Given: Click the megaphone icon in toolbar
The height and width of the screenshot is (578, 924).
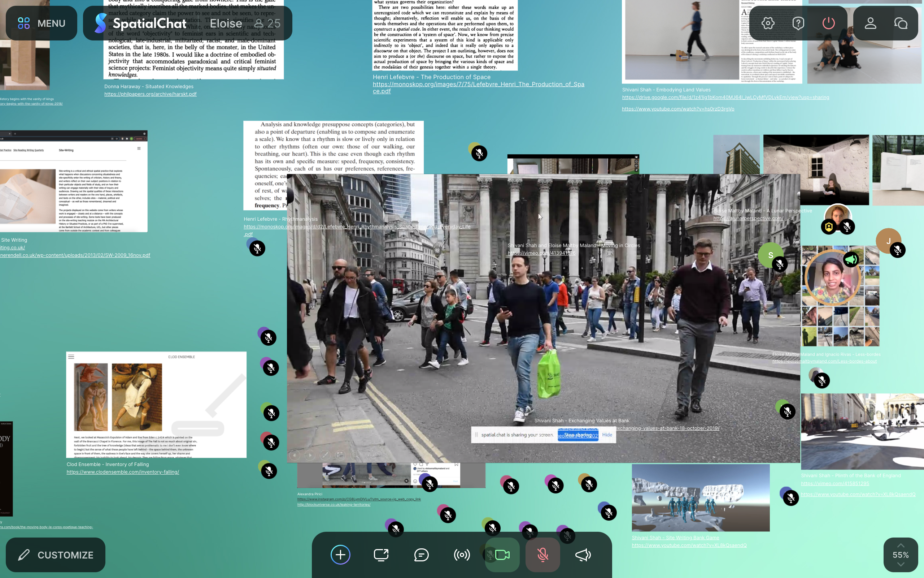Looking at the screenshot, I should click(x=583, y=555).
